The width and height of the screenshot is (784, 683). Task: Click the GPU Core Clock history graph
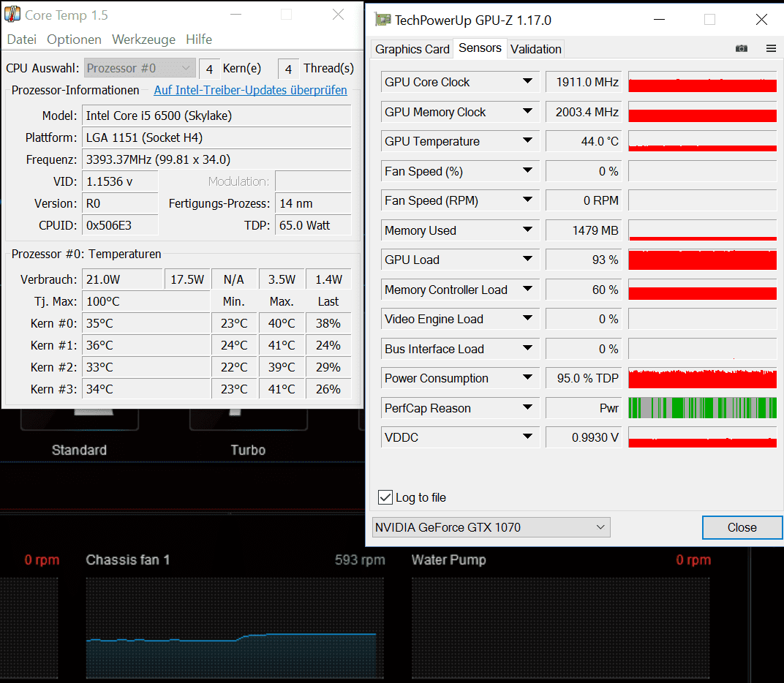[x=703, y=82]
